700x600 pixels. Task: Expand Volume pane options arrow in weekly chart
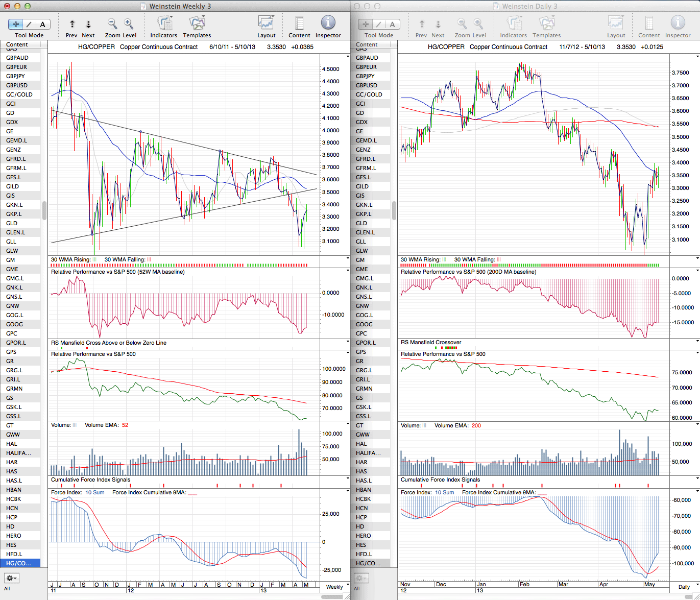coord(348,424)
